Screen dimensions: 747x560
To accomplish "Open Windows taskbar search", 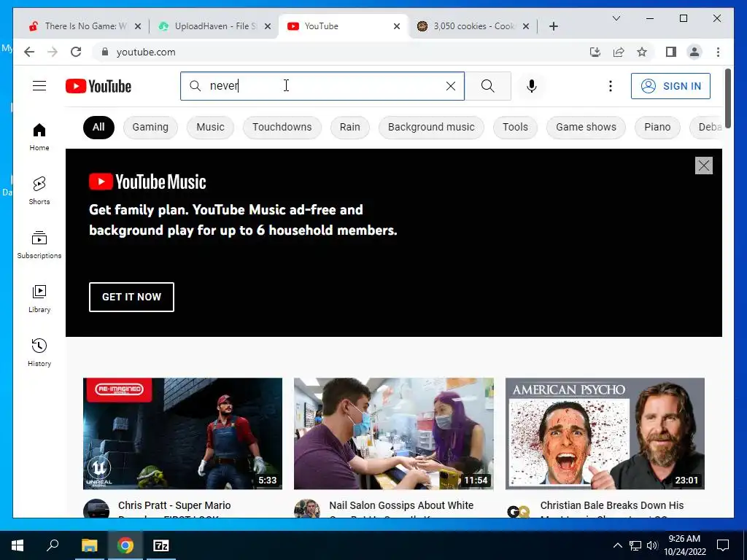I will tap(53, 545).
